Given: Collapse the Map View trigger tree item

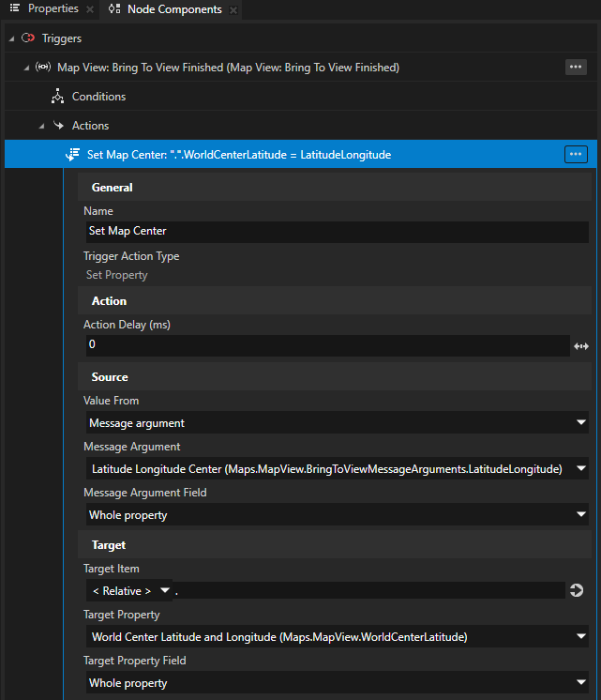Looking at the screenshot, I should pyautogui.click(x=26, y=68).
